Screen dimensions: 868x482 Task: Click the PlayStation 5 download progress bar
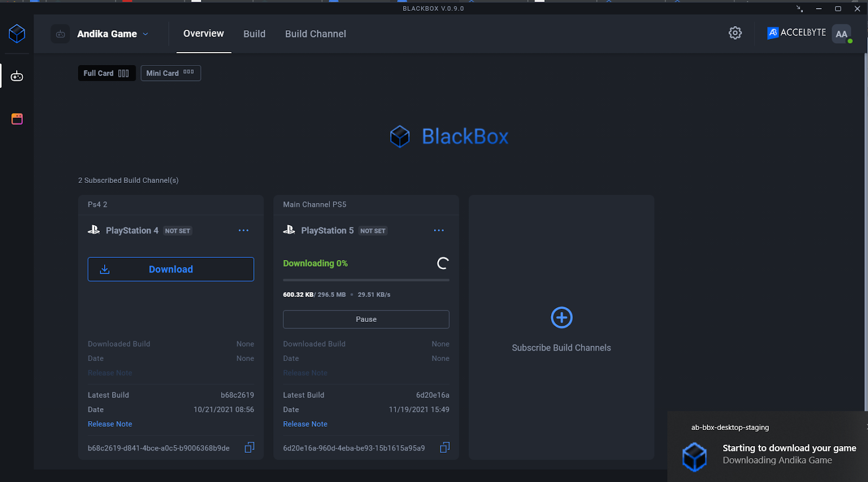366,280
